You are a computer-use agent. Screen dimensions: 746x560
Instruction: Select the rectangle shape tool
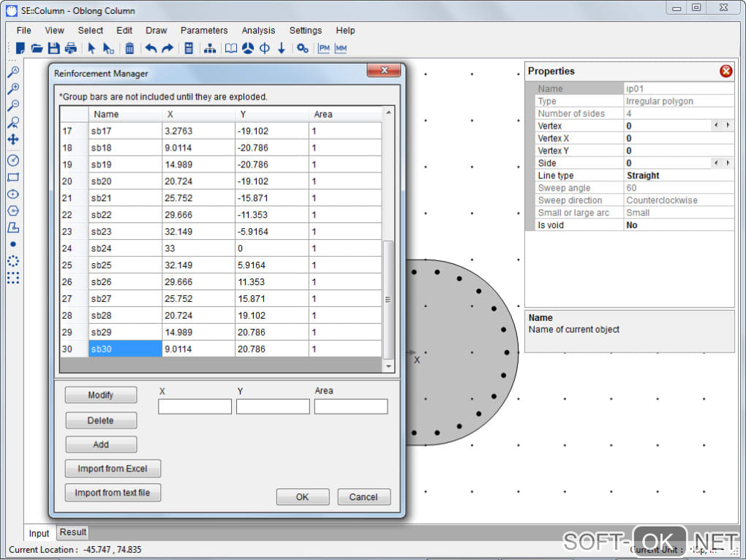12,177
